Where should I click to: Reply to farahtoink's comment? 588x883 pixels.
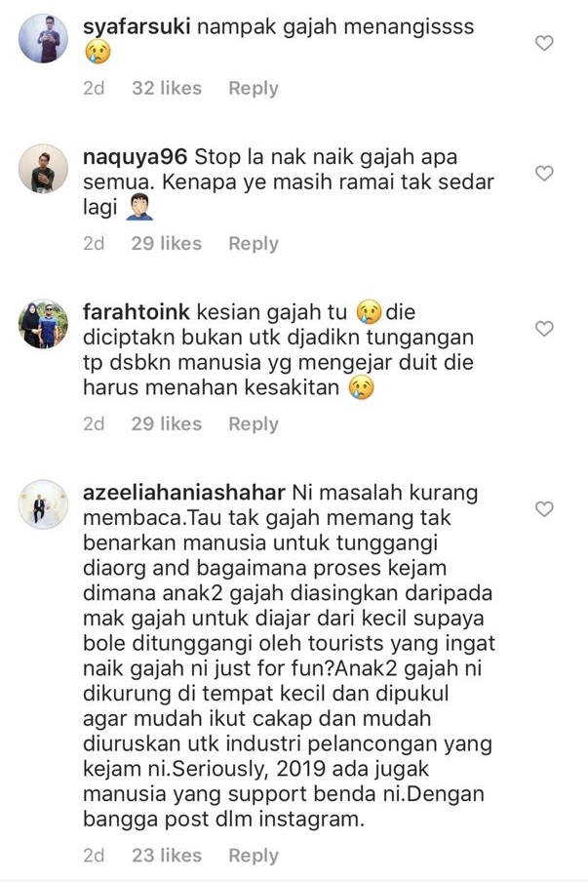pos(254,424)
